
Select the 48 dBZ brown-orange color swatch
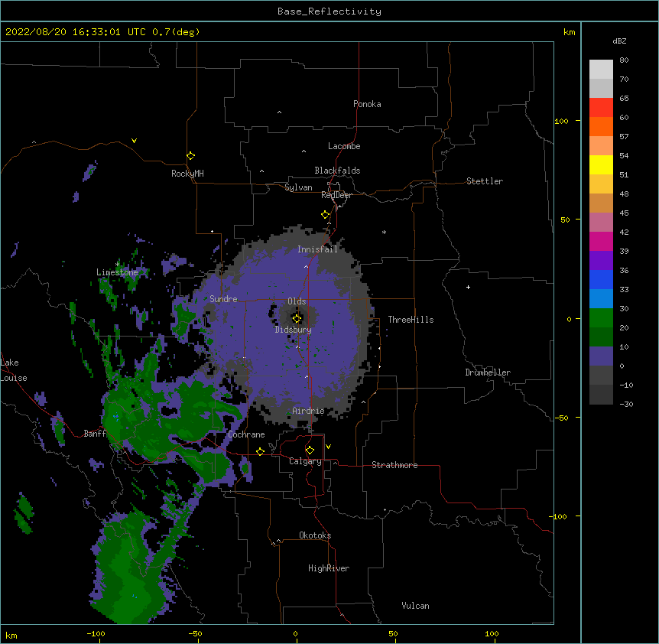pos(601,203)
